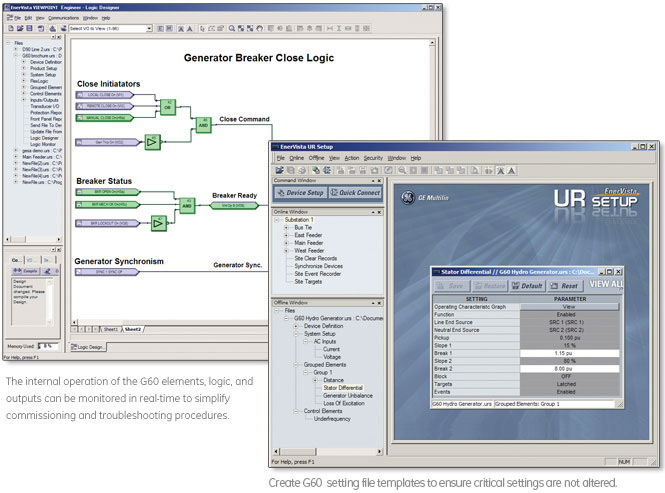Select Stator Differential in the Offline tree
This screenshot has height=493, width=665.
tap(343, 388)
